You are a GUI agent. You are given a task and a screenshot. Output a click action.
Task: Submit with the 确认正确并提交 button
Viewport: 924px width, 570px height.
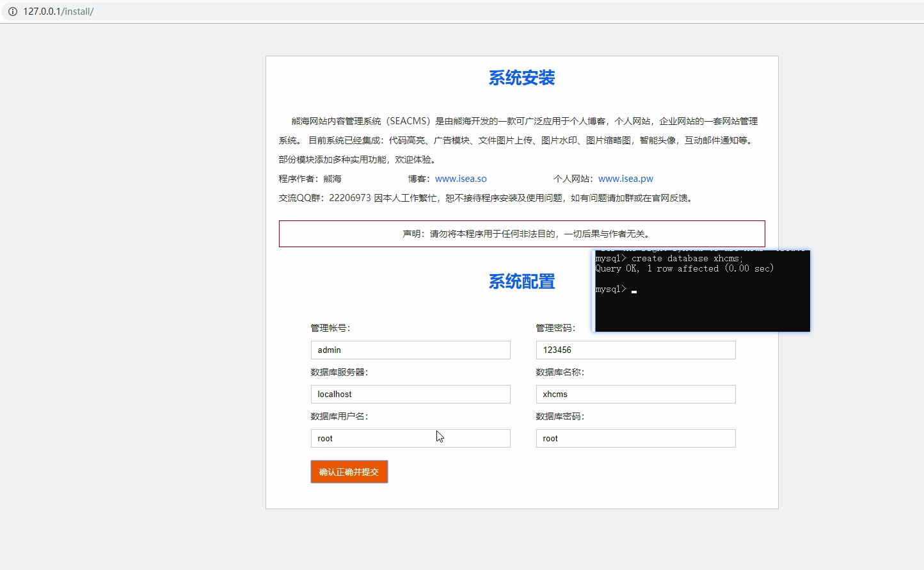349,472
